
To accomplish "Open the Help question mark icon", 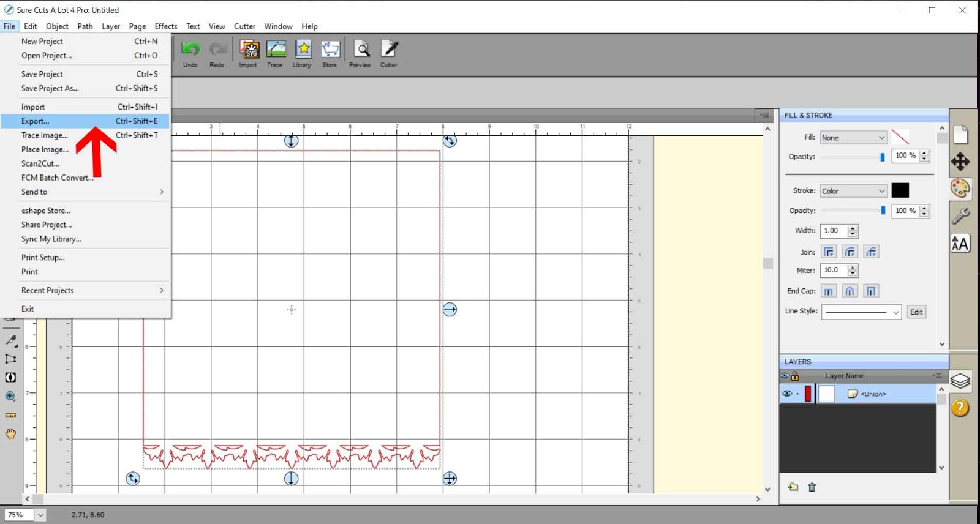I will coord(960,408).
